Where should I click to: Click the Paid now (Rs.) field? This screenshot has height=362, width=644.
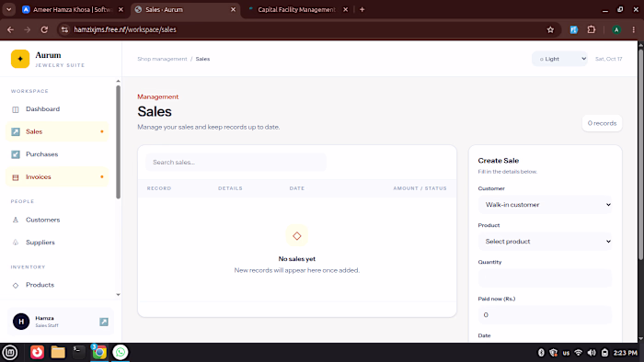(545, 315)
